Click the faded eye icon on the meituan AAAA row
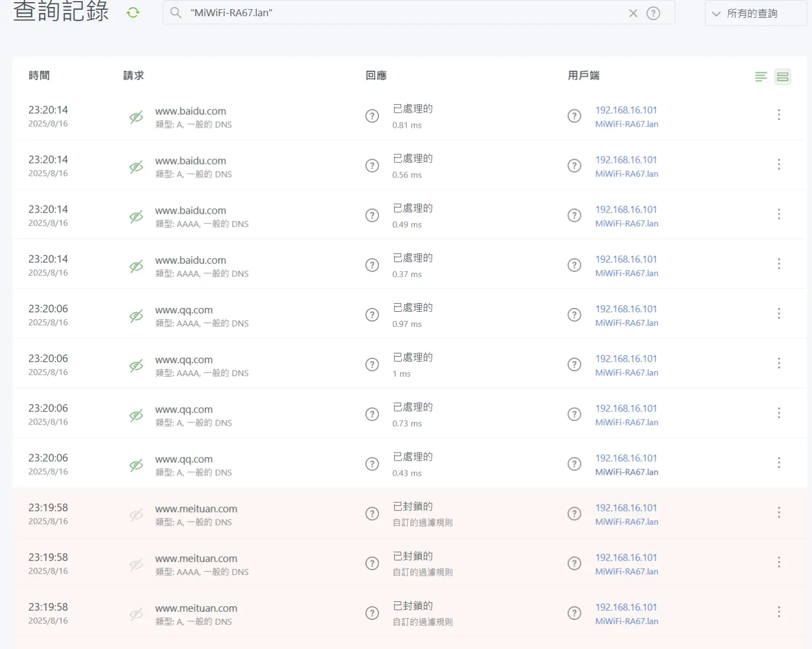Viewport: 812px width, 649px height. (136, 565)
